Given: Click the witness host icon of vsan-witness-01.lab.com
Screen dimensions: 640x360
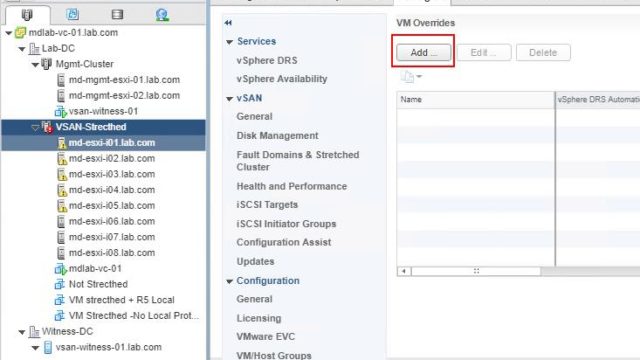Looking at the screenshot, I should point(48,347).
